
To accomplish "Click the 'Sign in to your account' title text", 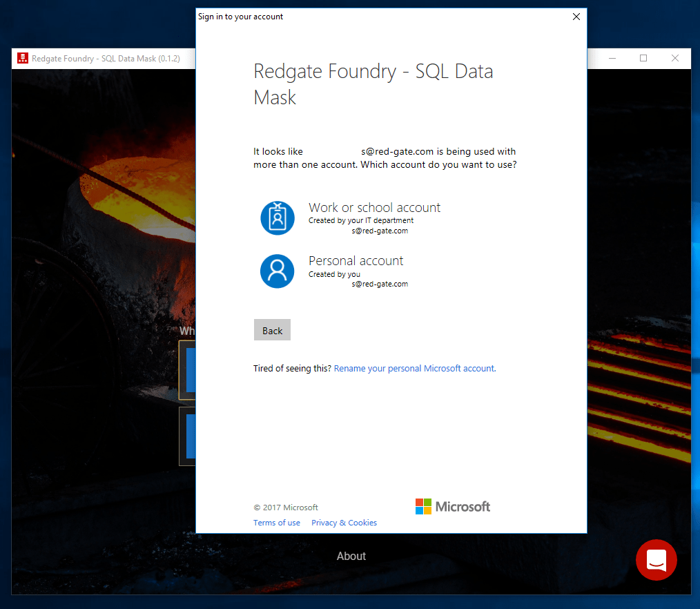I will pos(241,17).
